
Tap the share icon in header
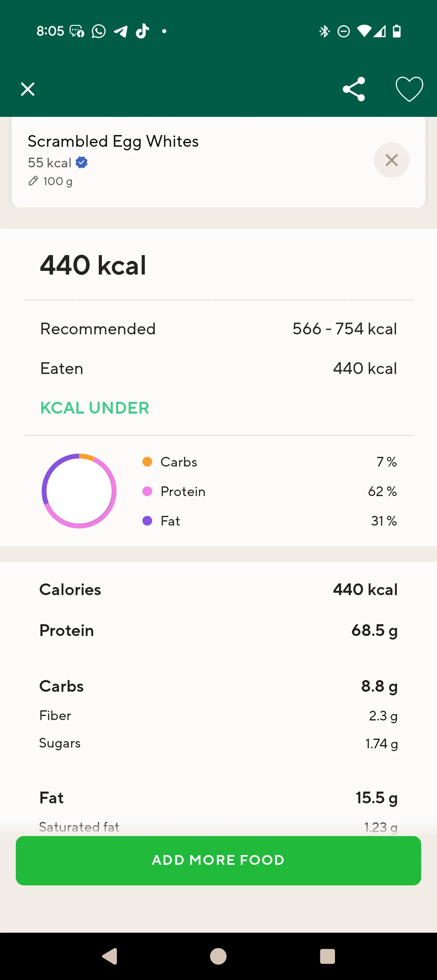[x=354, y=89]
